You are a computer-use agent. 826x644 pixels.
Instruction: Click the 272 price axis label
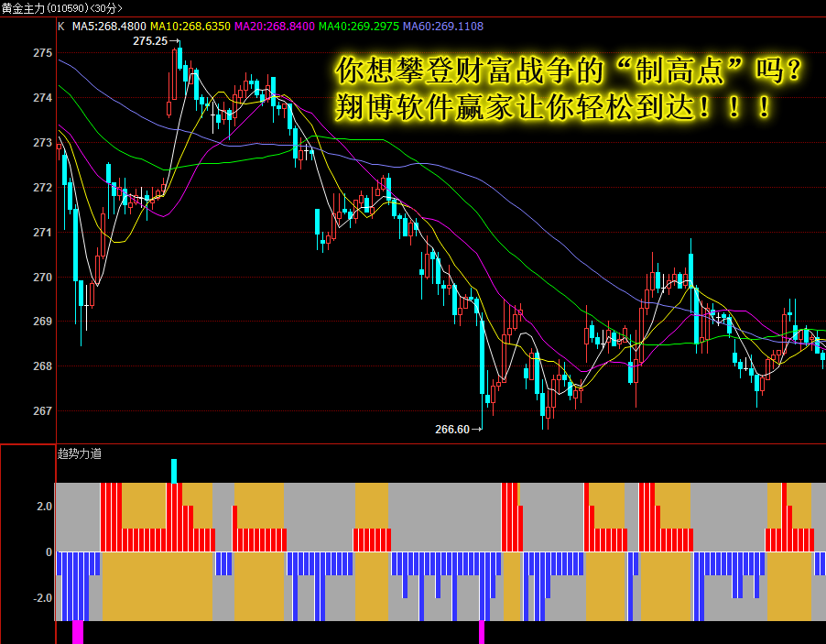[x=43, y=187]
